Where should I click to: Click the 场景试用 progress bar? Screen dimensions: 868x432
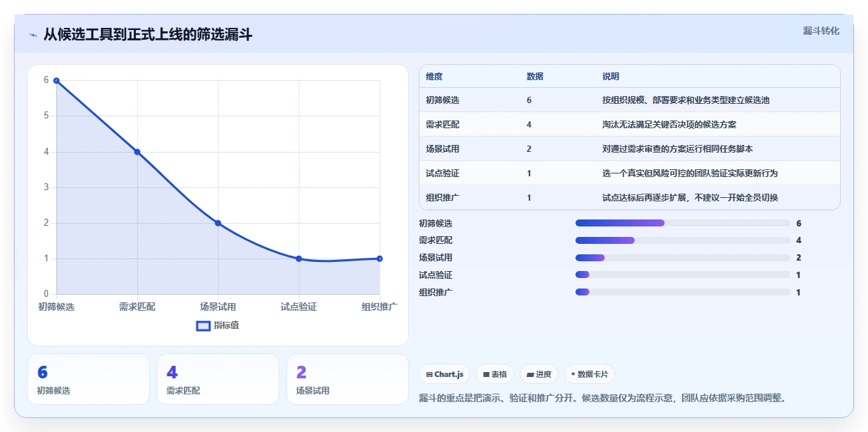683,258
